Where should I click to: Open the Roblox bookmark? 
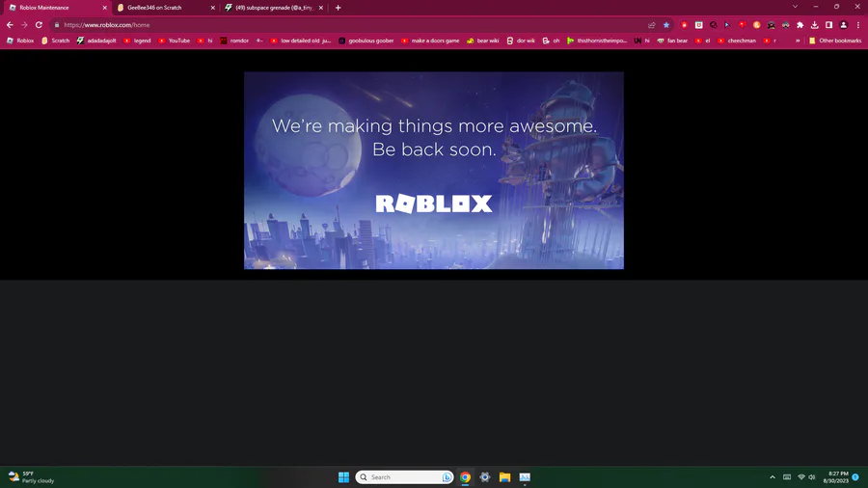coord(20,41)
